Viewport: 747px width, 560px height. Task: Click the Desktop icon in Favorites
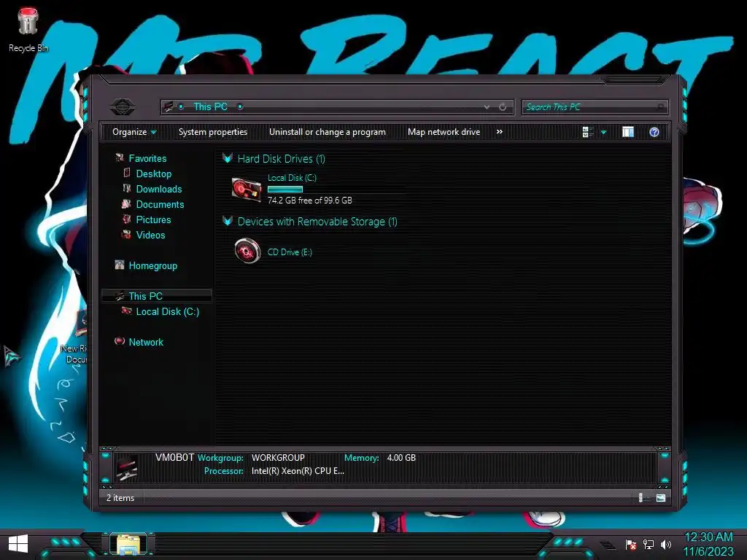coord(127,173)
